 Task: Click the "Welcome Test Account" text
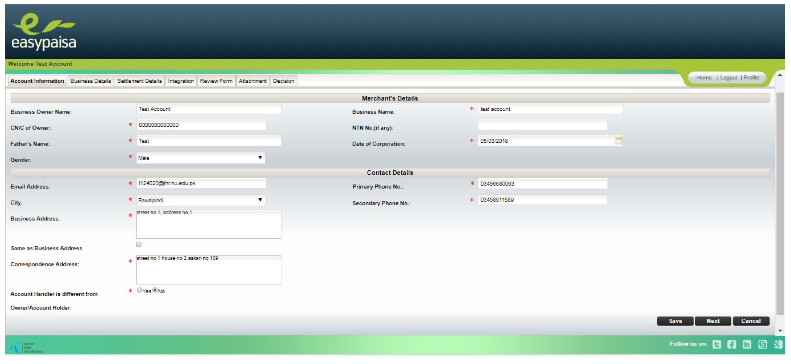[x=40, y=65]
